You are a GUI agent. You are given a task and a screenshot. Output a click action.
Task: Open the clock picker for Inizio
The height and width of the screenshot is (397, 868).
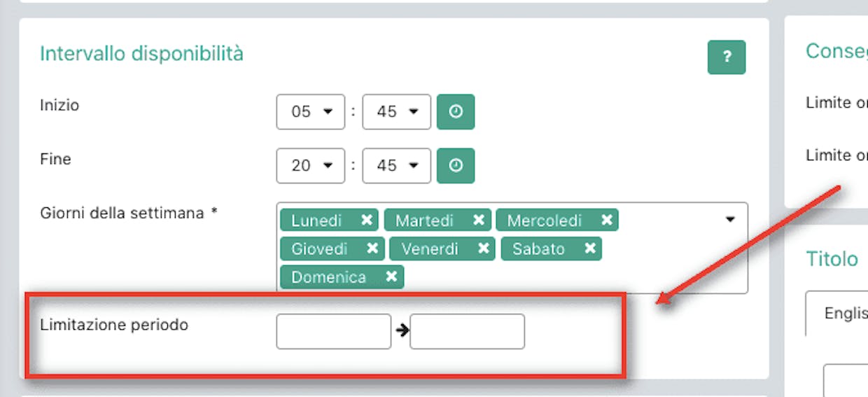point(456,112)
